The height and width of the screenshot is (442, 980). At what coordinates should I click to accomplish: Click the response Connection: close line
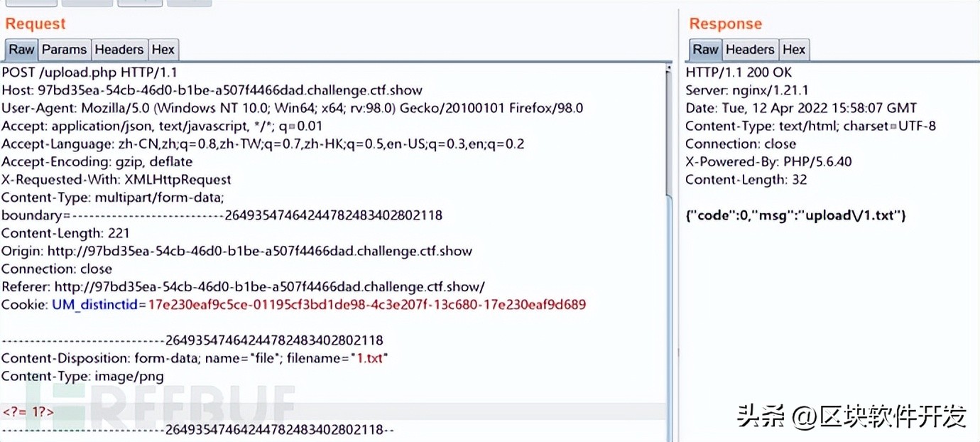point(741,144)
